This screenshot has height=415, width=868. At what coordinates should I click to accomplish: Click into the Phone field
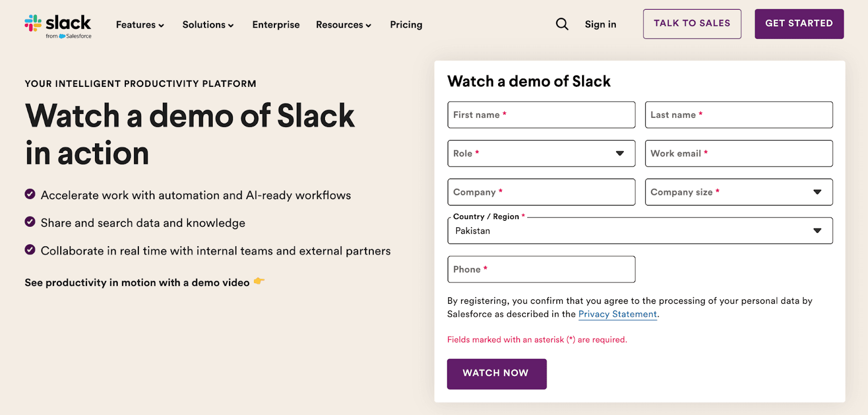coord(541,269)
